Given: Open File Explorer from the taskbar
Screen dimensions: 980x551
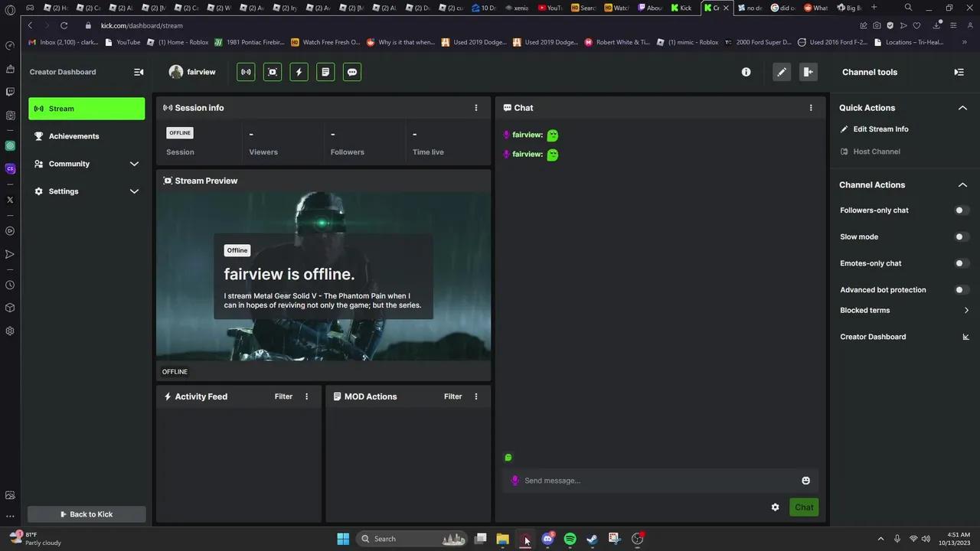Looking at the screenshot, I should tap(502, 539).
